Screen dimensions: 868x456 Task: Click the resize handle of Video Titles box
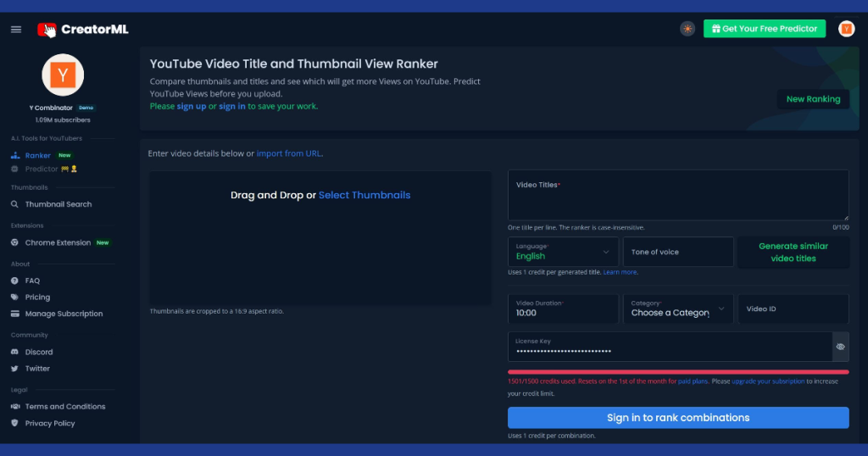point(846,218)
